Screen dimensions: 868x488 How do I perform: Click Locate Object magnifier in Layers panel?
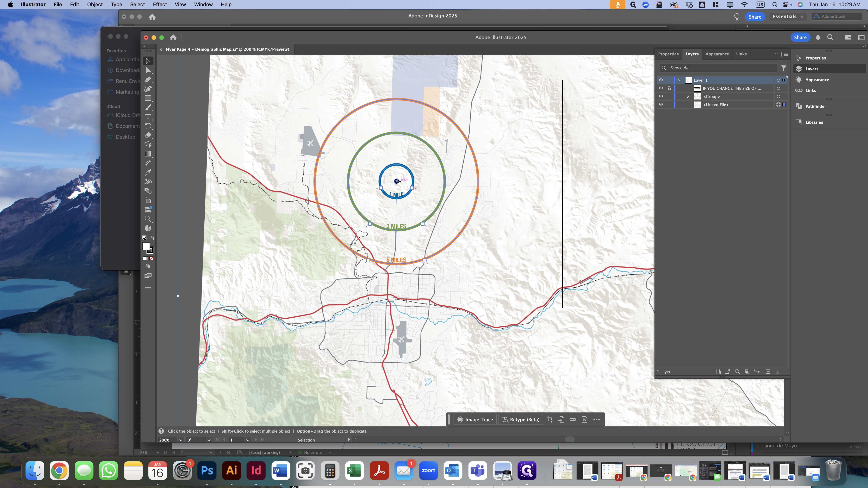(x=737, y=371)
